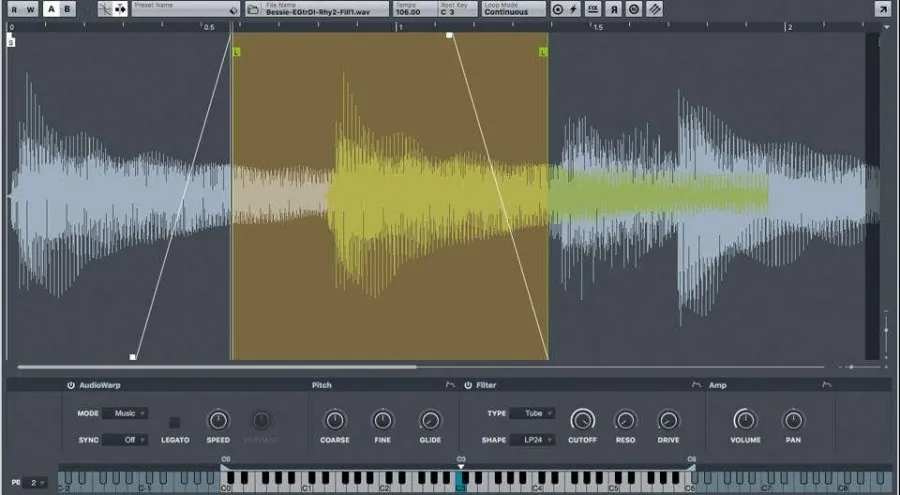Toggle Auto-Scroll icon in toolbar
The image size is (900, 495).
coord(120,9)
